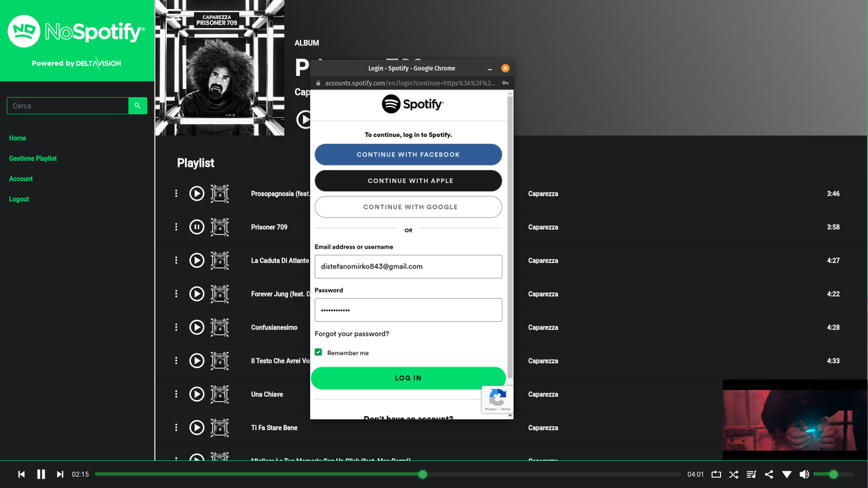Click the Spotify logo in login window
Image resolution: width=868 pixels, height=488 pixels.
coord(412,104)
